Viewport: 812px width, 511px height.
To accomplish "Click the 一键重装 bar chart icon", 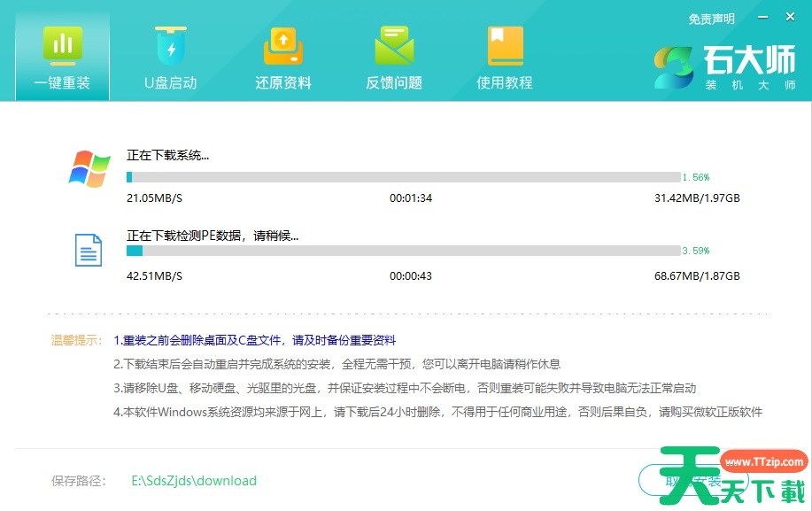I will click(x=62, y=46).
